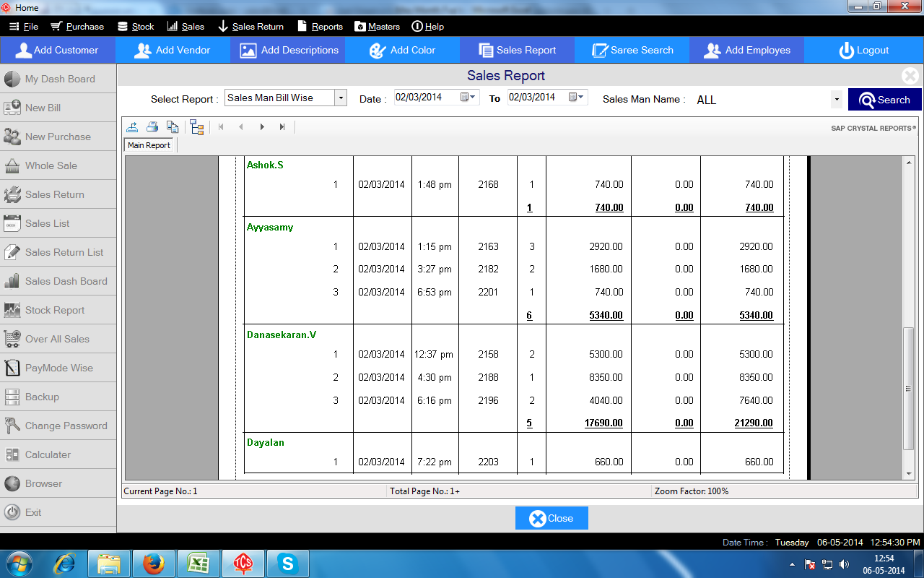This screenshot has height=578, width=924.
Task: Toggle the report group tree panel
Action: (197, 127)
